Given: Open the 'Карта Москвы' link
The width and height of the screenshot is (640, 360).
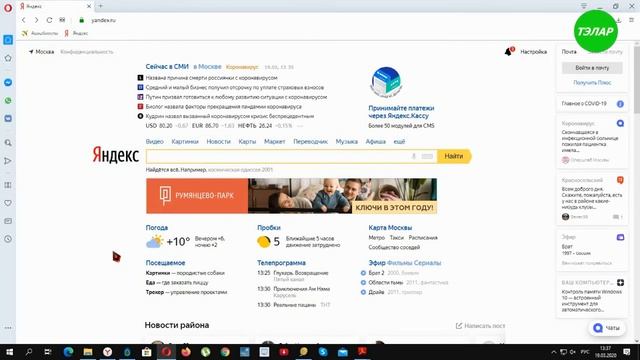Looking at the screenshot, I should point(390,228).
